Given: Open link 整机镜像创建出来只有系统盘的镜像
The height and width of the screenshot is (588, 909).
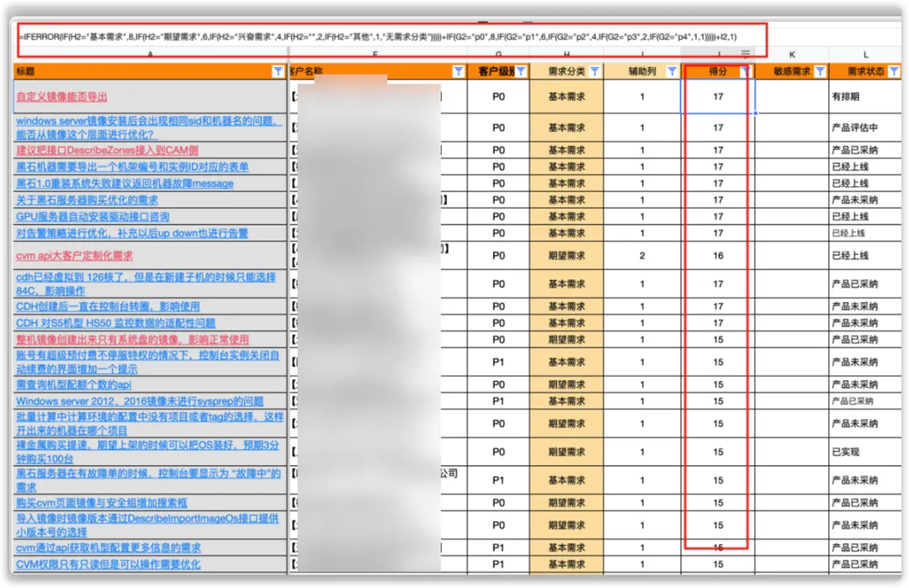Looking at the screenshot, I should point(133,340).
